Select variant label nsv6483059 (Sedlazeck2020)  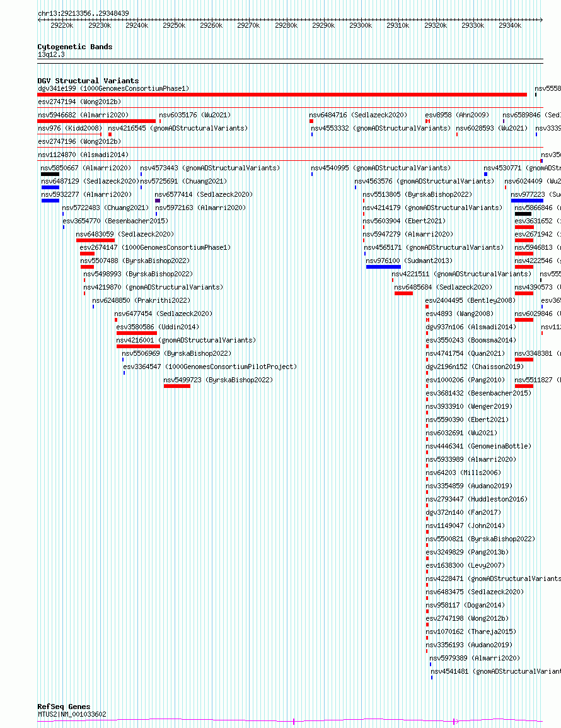125,235
